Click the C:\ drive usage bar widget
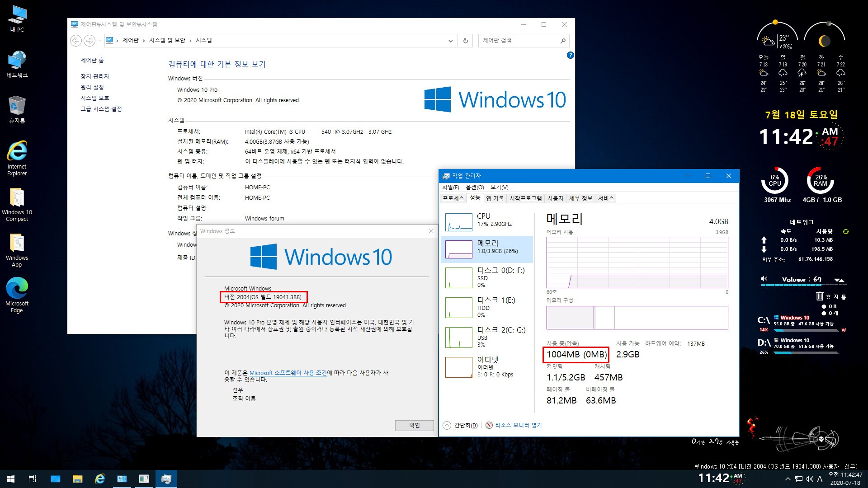The height and width of the screenshot is (488, 868). (x=806, y=330)
